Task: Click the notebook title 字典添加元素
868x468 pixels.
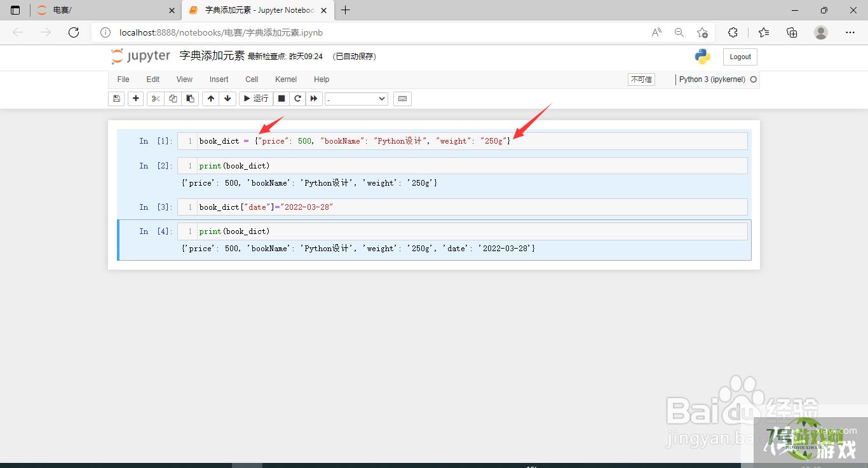Action: [x=212, y=56]
